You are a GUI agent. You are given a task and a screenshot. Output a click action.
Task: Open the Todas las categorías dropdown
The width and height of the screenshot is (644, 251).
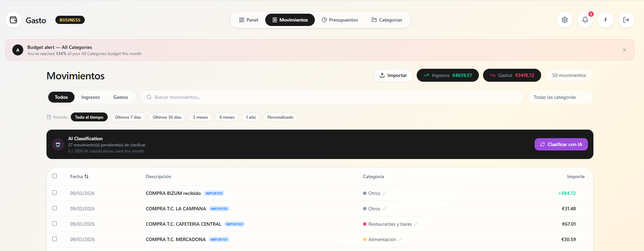pyautogui.click(x=560, y=97)
